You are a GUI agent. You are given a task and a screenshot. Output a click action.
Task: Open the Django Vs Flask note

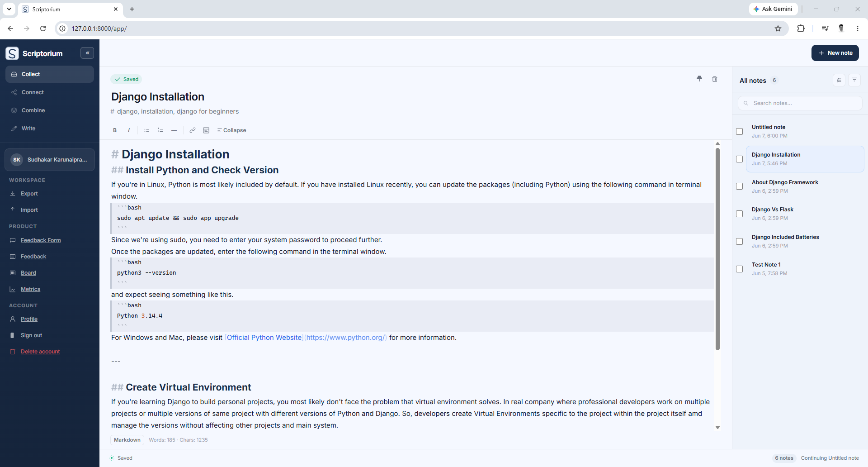805,214
